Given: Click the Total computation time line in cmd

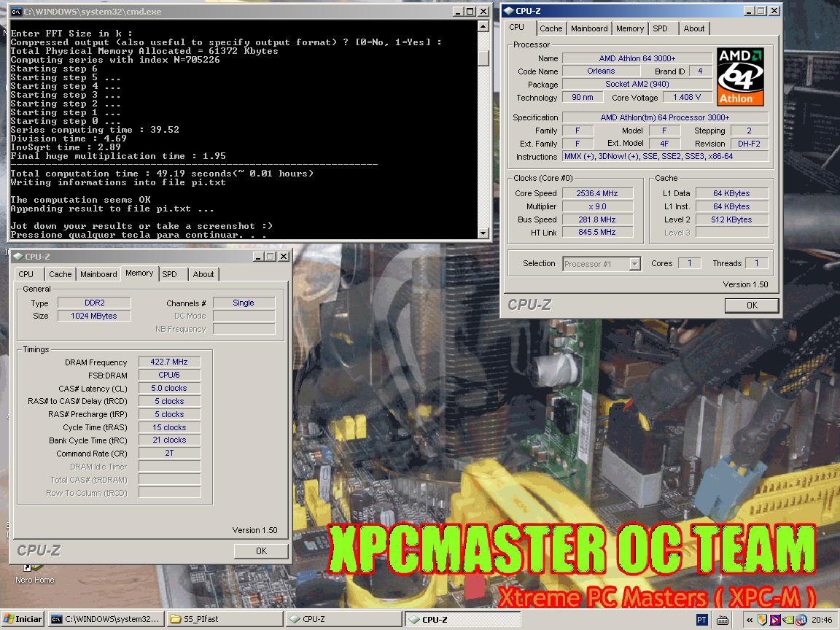Looking at the screenshot, I should pos(162,174).
